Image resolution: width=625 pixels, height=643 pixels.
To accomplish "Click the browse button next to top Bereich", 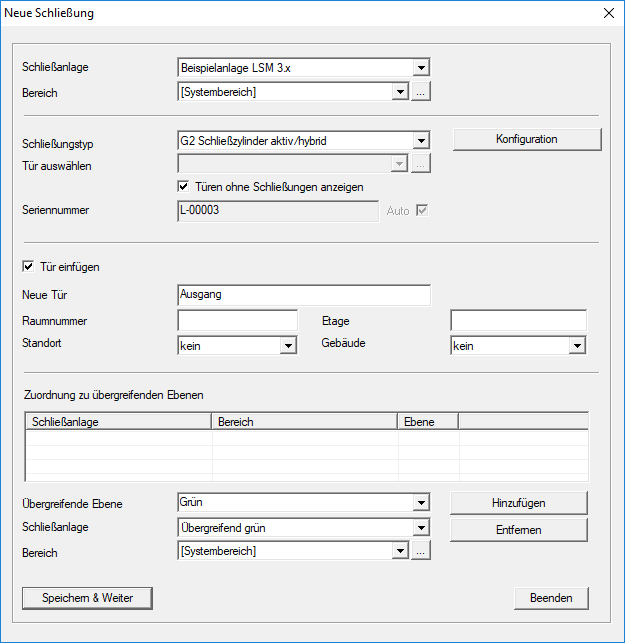I will point(421,92).
